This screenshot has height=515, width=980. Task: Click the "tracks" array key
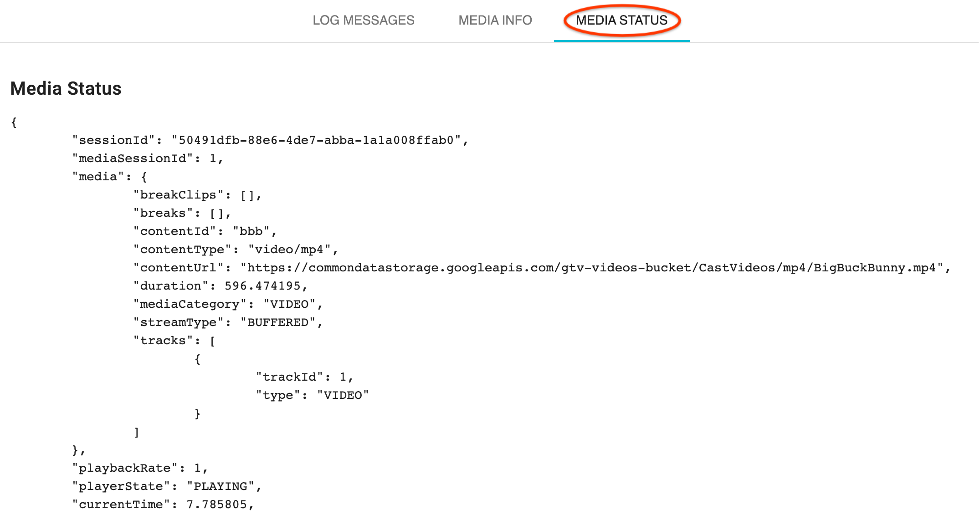[x=163, y=341]
